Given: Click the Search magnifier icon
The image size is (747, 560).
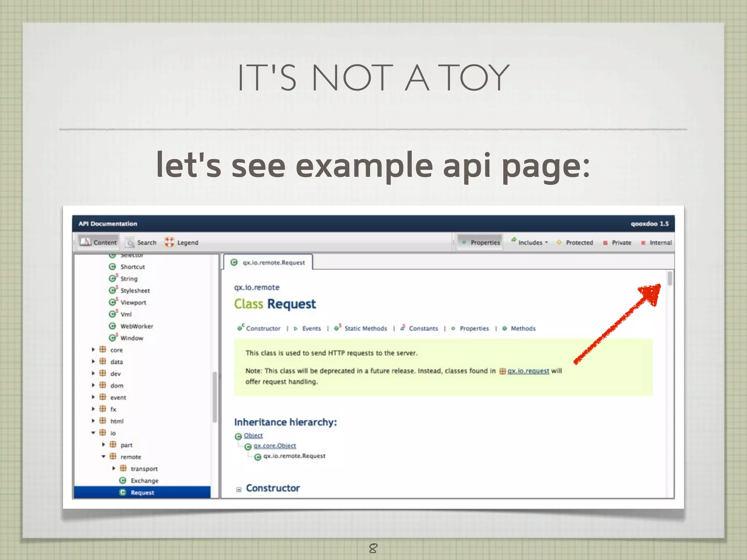Looking at the screenshot, I should [130, 243].
